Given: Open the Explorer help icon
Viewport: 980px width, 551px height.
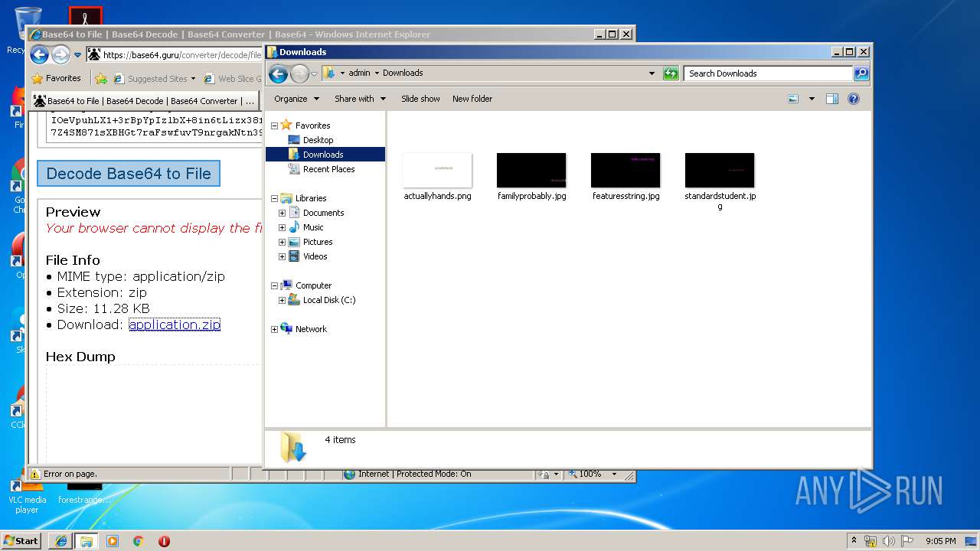Looking at the screenshot, I should [x=854, y=99].
